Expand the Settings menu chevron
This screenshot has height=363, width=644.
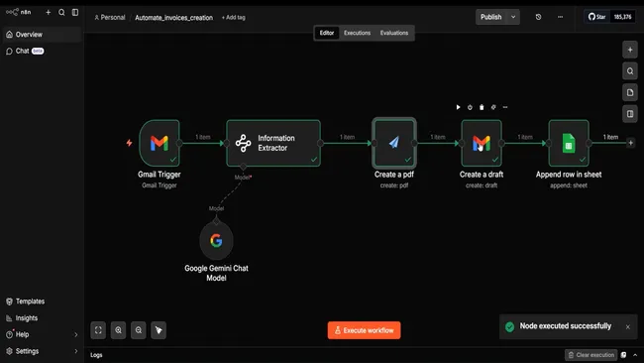point(75,351)
